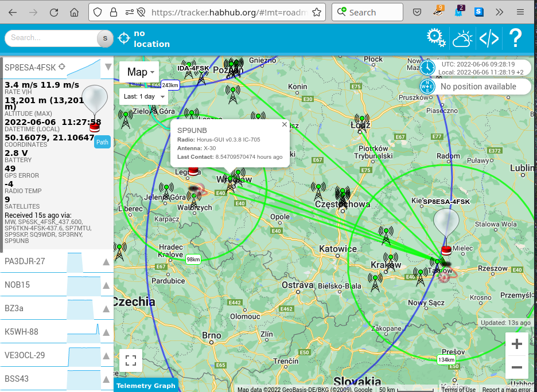Open the embed code icon

pos(489,38)
